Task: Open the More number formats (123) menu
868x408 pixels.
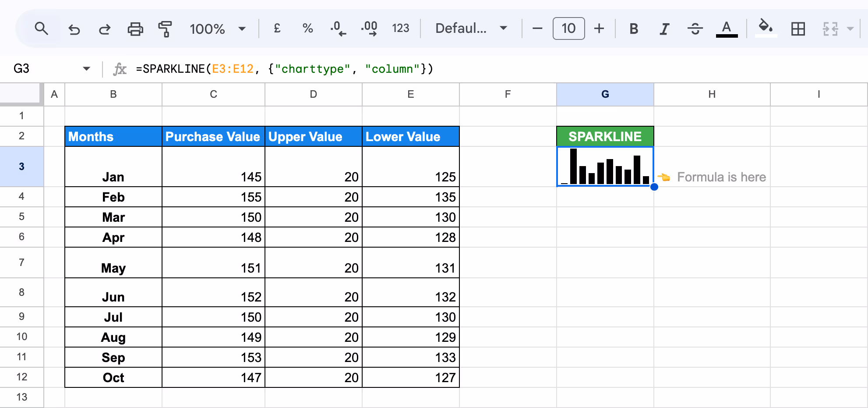Action: (400, 29)
